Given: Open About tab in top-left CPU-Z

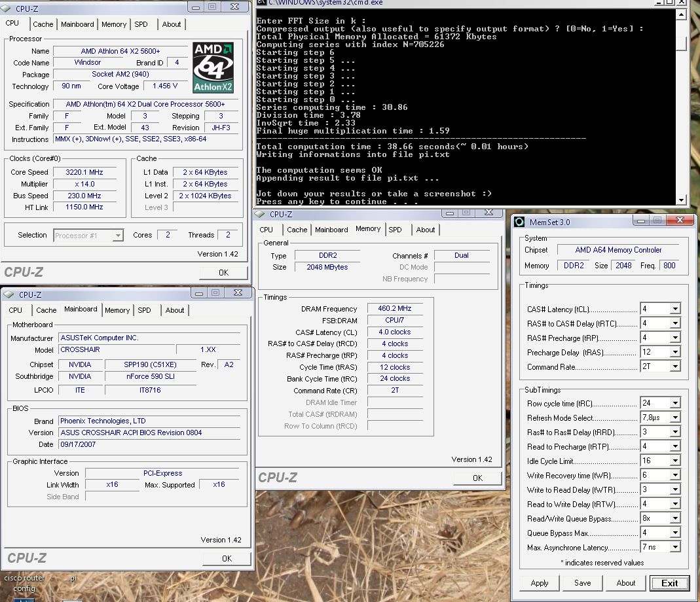Looking at the screenshot, I should click(172, 24).
